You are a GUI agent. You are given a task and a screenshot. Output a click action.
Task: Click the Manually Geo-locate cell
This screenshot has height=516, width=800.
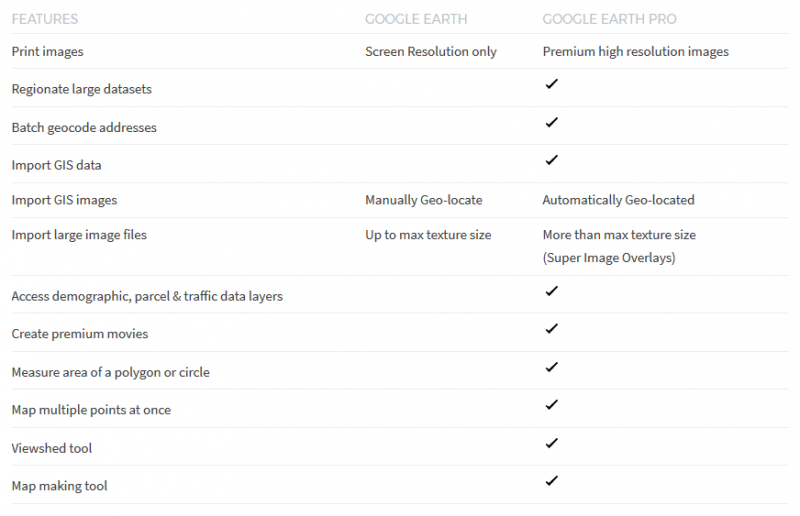point(423,200)
